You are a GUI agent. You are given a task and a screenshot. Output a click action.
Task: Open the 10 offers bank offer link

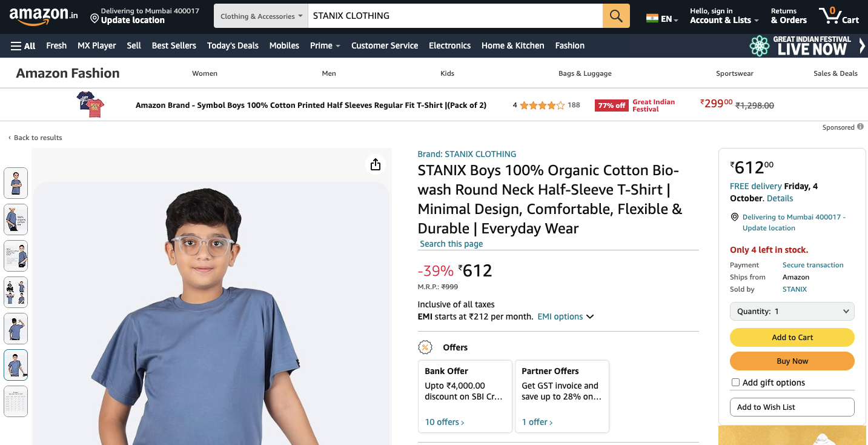(x=444, y=422)
